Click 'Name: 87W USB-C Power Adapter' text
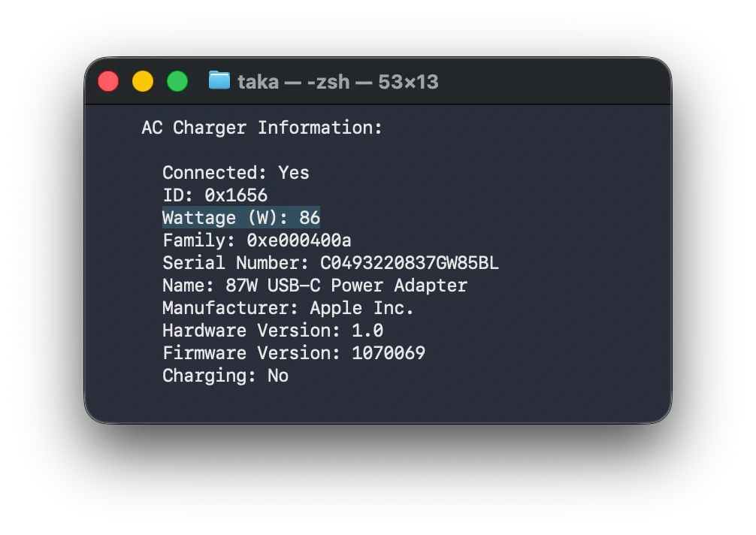756x535 pixels. click(315, 286)
